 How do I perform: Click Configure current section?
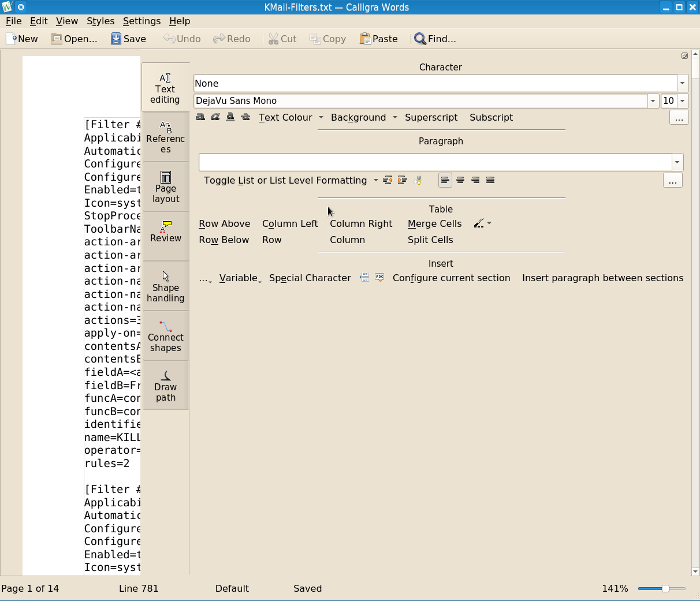coord(452,278)
